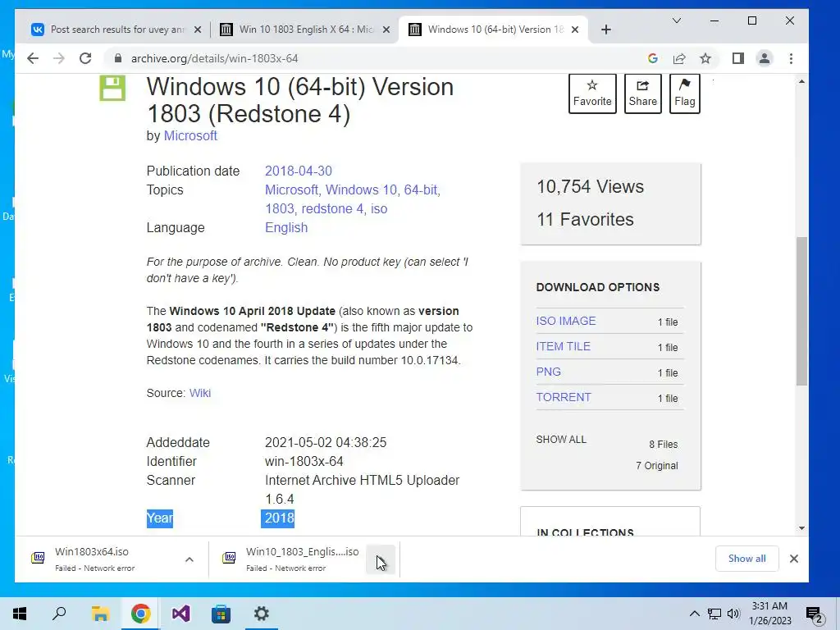Image resolution: width=840 pixels, height=630 pixels.
Task: Close the Win 10 1803 English X 64 tab
Action: tap(386, 30)
